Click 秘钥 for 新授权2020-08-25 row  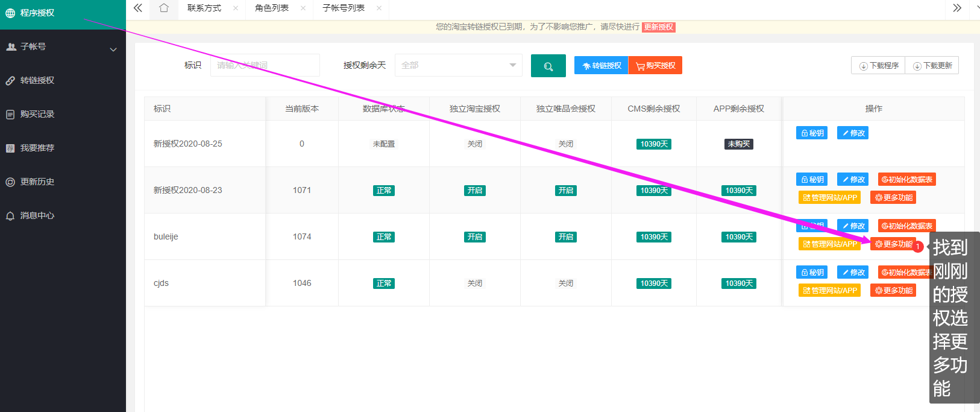812,133
